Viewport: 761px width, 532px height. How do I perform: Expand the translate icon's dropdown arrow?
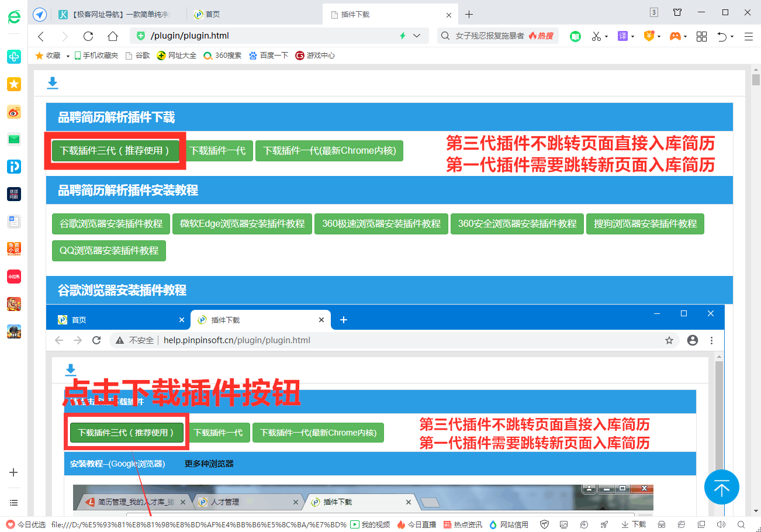pyautogui.click(x=632, y=36)
